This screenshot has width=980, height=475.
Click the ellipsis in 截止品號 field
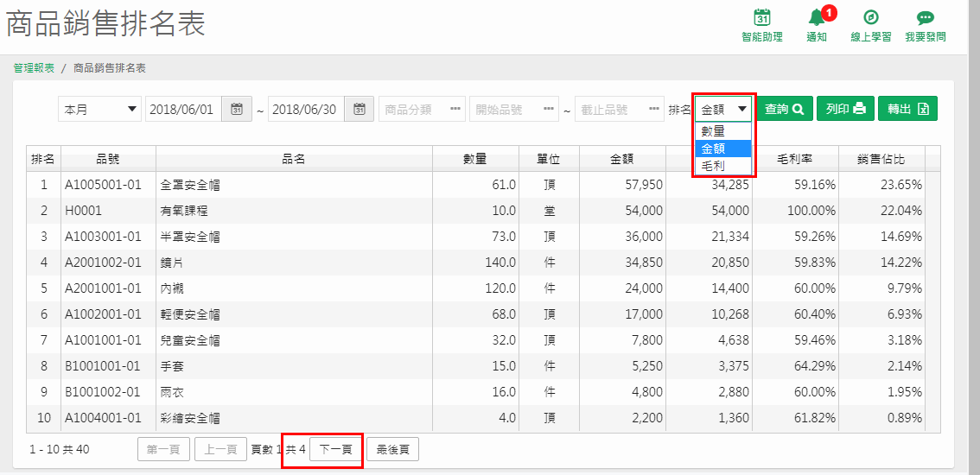point(654,110)
